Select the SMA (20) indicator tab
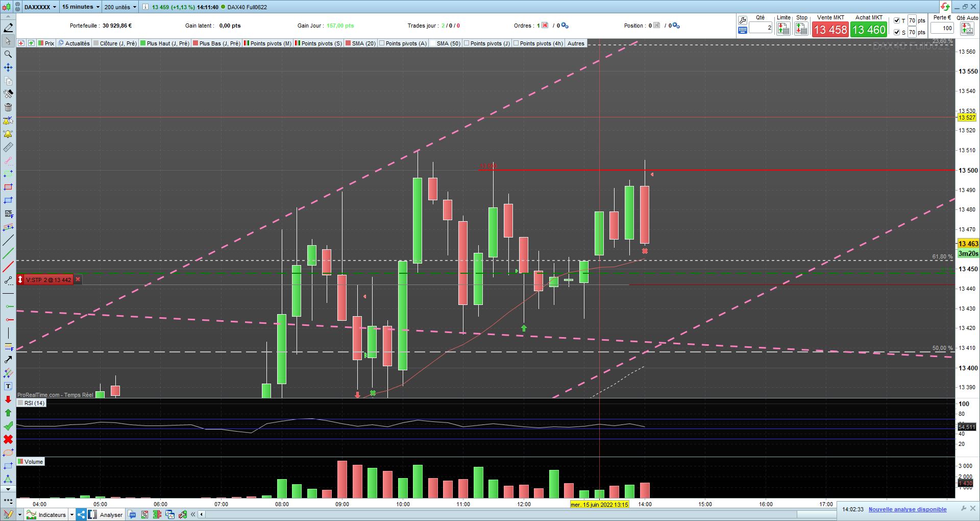Screen dimensions: 980x521 (360, 43)
